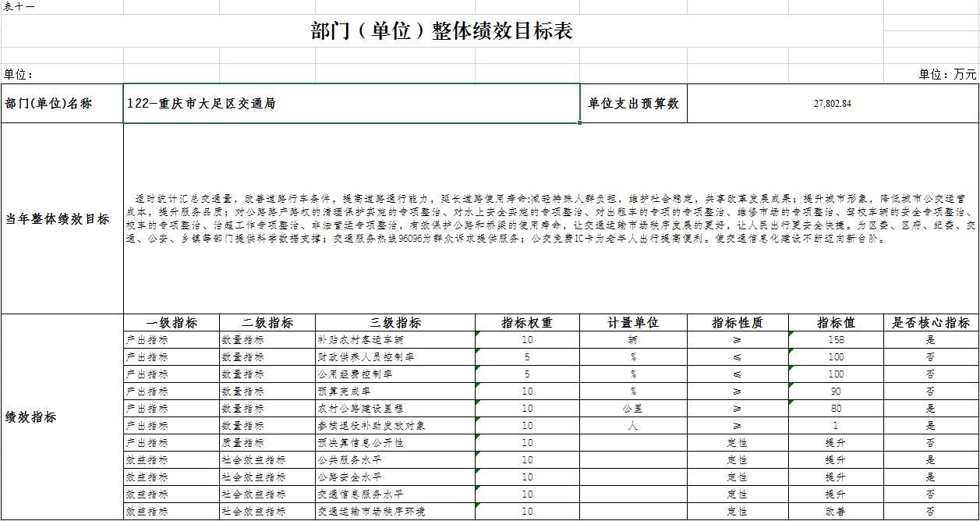Select the 是否核心指标 header cell
Screen dimensions: 980x521
click(931, 323)
